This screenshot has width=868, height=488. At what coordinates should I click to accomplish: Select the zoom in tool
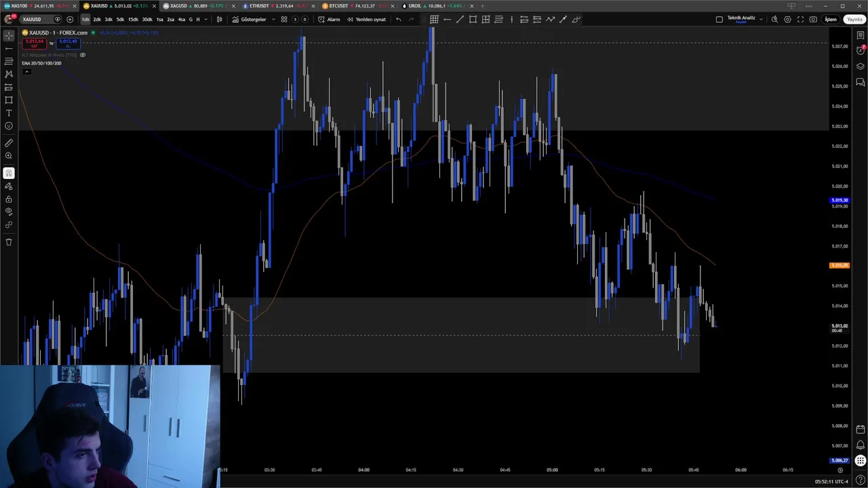click(9, 156)
